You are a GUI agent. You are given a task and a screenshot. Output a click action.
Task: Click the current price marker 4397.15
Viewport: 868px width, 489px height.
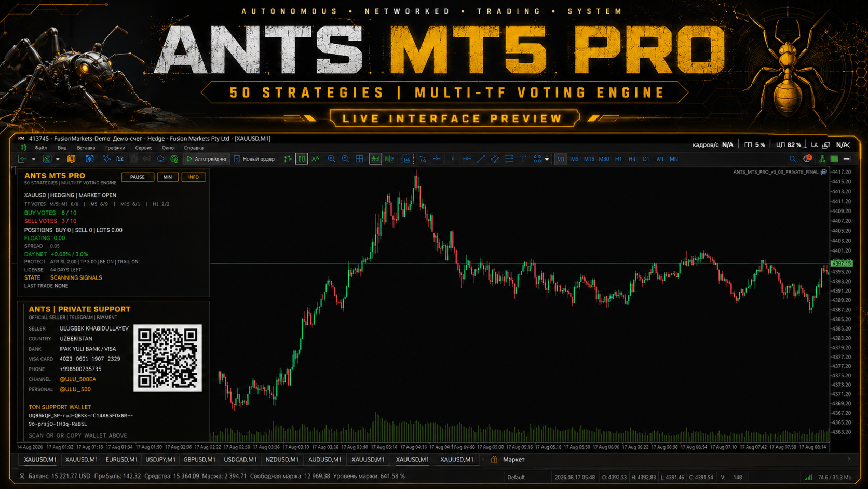pyautogui.click(x=842, y=263)
